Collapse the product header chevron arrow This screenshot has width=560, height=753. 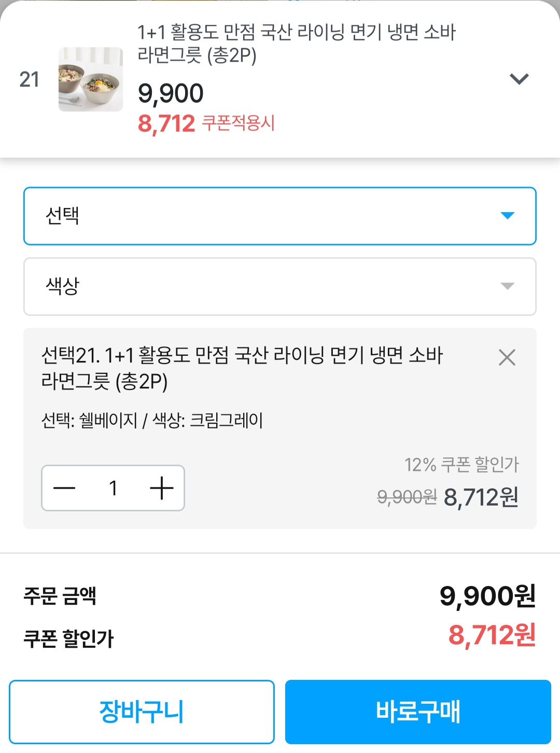(519, 79)
